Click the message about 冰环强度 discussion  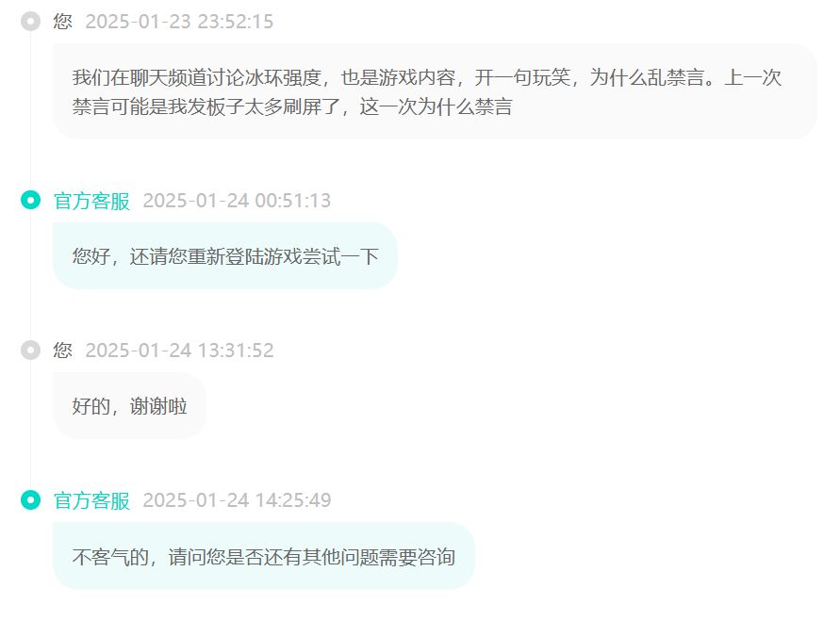tap(435, 91)
